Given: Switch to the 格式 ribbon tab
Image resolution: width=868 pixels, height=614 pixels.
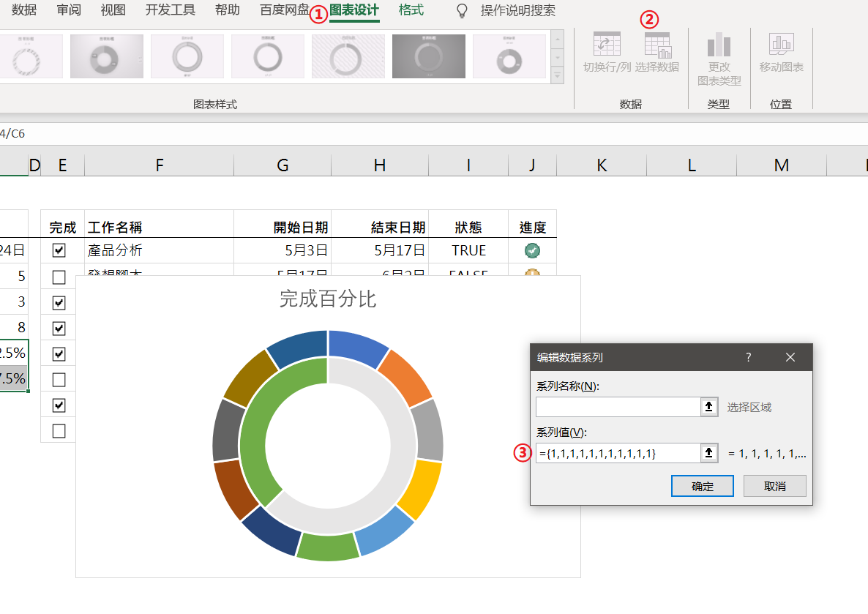Looking at the screenshot, I should 411,10.
